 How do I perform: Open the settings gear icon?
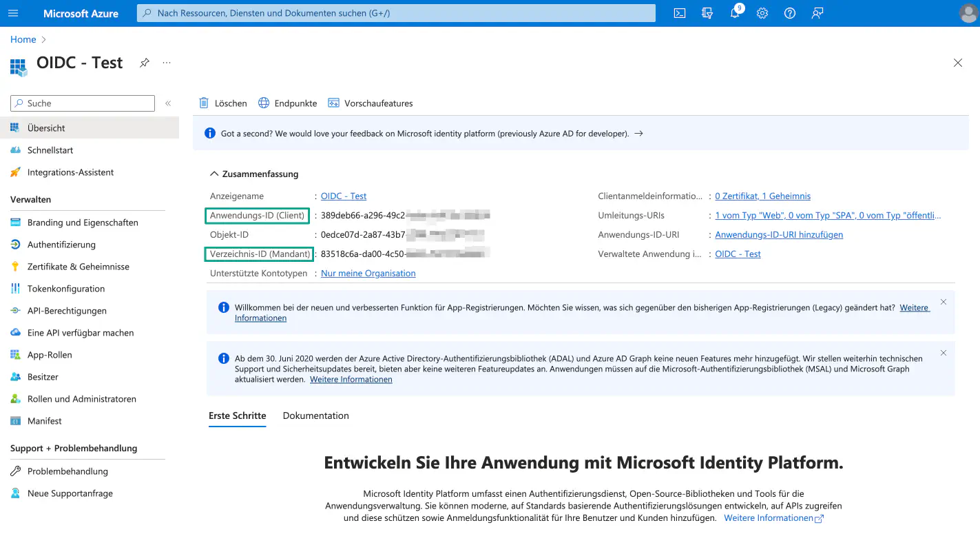762,13
